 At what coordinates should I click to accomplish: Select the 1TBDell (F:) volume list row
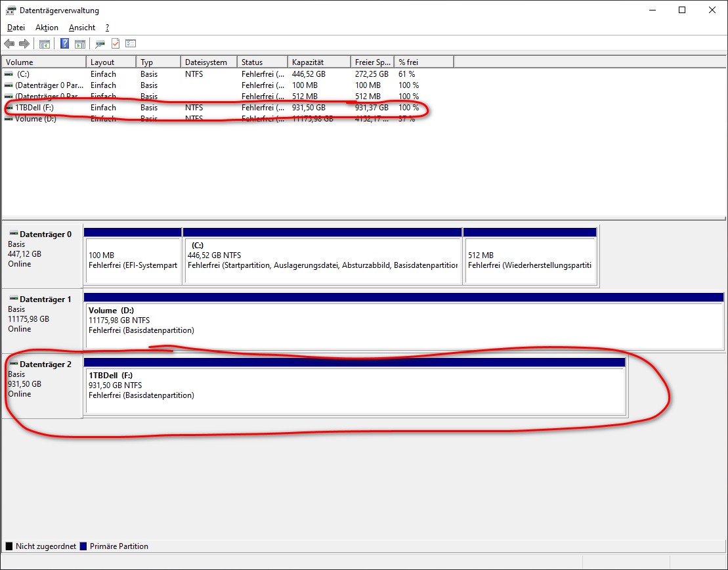coord(228,107)
